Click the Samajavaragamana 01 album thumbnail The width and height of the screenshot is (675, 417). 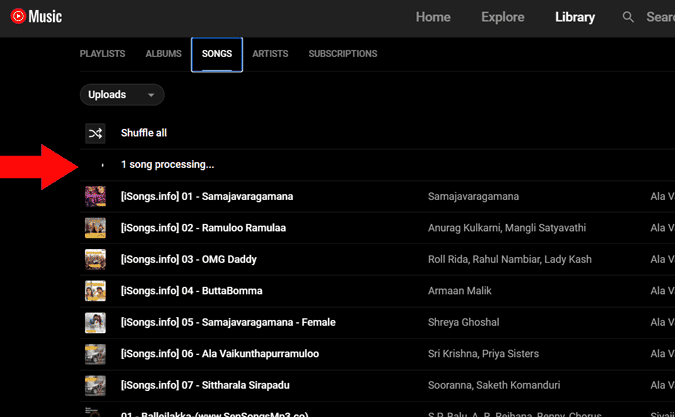tap(95, 196)
